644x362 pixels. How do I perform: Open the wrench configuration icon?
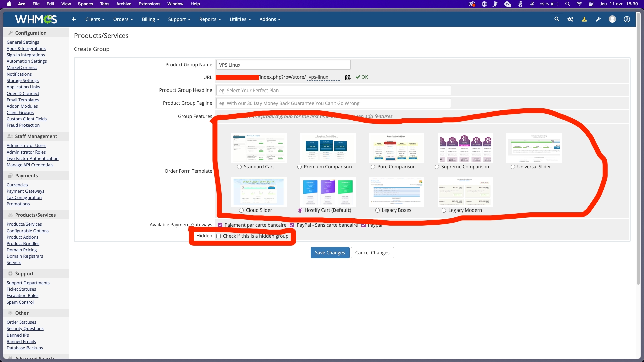pyautogui.click(x=598, y=19)
